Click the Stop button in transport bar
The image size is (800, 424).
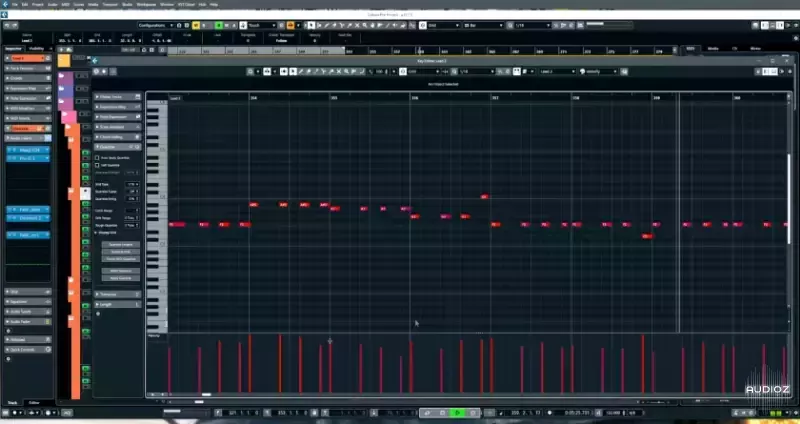pyautogui.click(x=442, y=413)
